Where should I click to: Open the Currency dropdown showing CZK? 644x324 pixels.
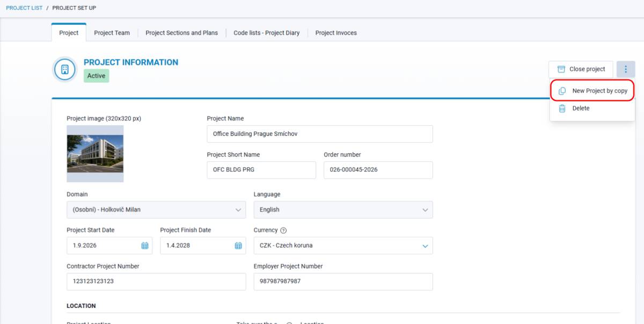click(343, 246)
